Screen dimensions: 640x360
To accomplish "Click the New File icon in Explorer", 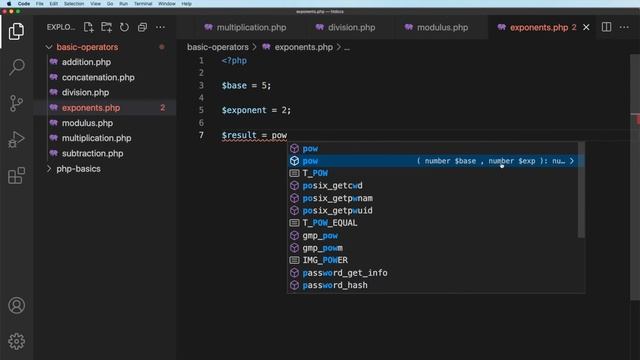I will pos(88,27).
